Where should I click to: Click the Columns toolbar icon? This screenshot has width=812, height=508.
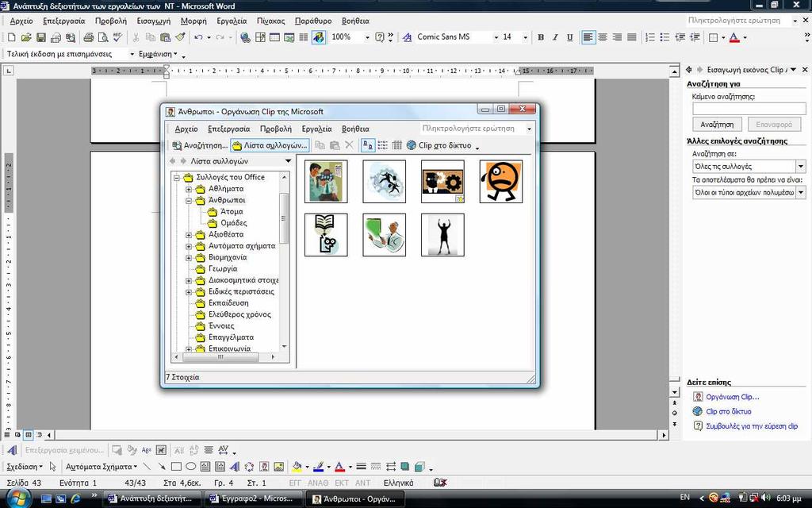304,37
